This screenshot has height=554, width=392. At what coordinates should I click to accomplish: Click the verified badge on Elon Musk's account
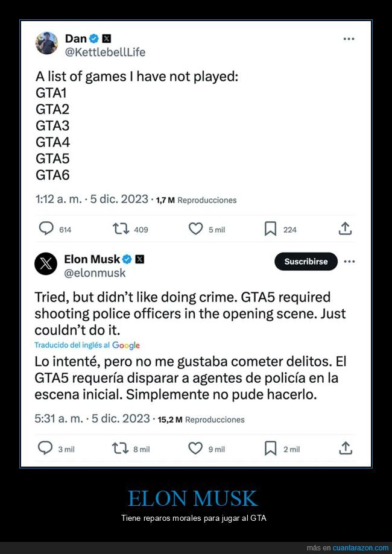[127, 259]
